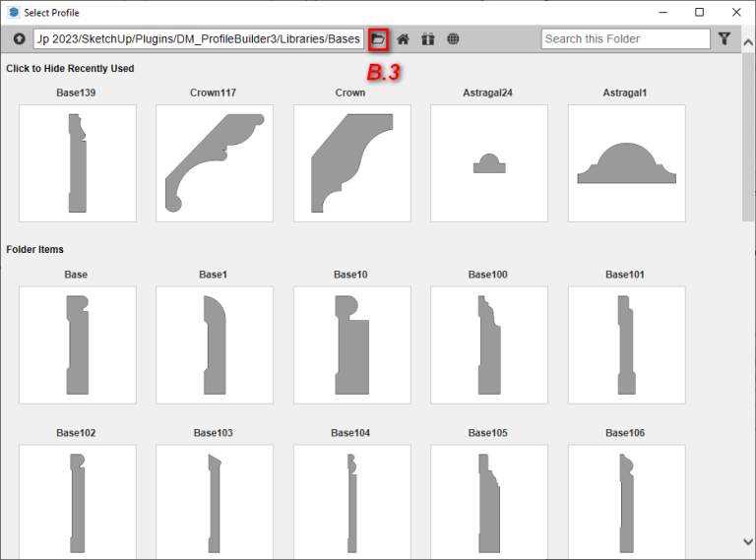Image resolution: width=756 pixels, height=560 pixels.
Task: Maximize the Select Profile window
Action: (700, 12)
